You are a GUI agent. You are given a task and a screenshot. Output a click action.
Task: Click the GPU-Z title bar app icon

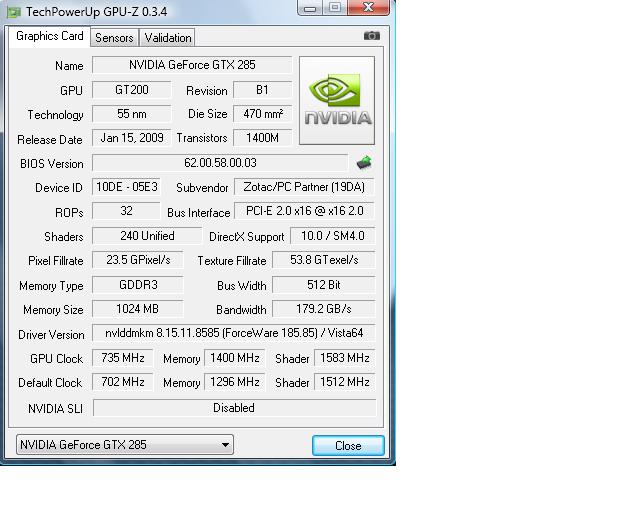point(13,12)
